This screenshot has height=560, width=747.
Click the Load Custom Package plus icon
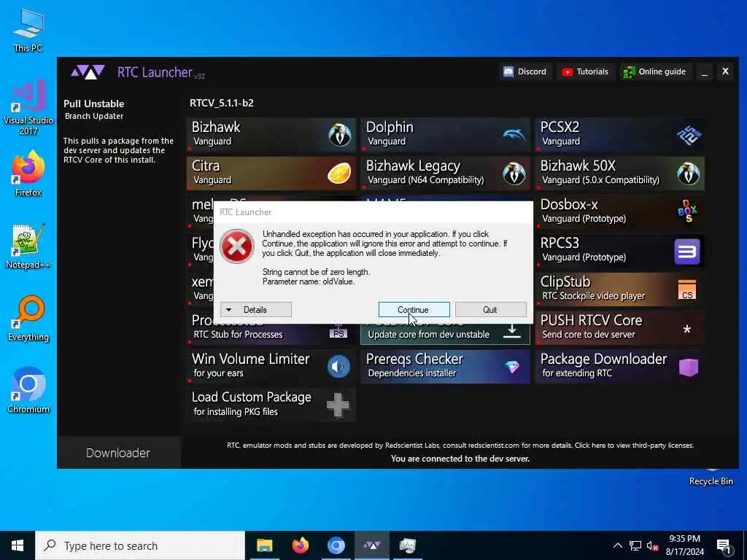[x=338, y=405]
